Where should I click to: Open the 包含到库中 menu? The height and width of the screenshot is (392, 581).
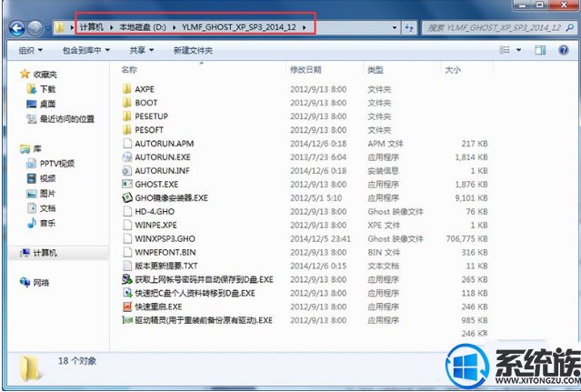86,50
